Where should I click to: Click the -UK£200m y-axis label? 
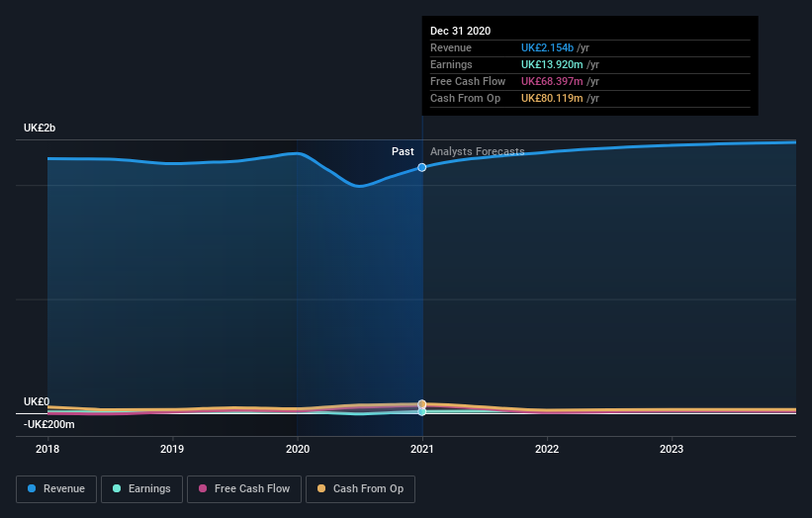(49, 424)
